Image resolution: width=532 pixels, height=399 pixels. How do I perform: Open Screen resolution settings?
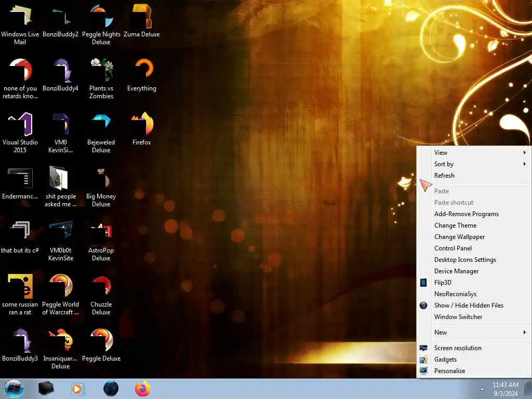474,348
